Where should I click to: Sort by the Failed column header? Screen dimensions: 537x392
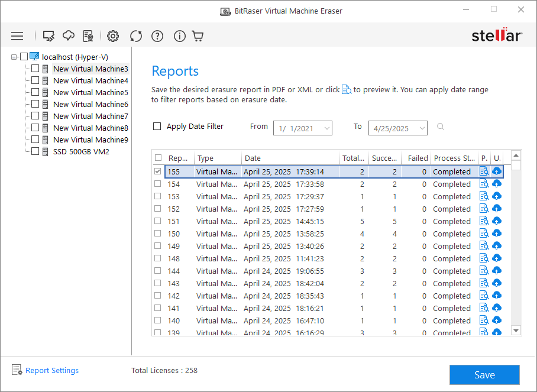click(x=416, y=158)
